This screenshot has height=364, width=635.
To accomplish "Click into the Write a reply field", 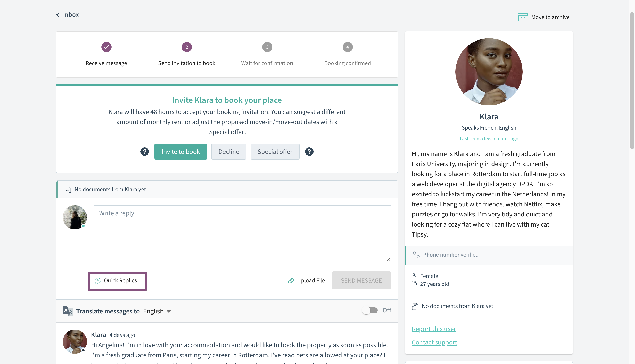I will pos(242,233).
